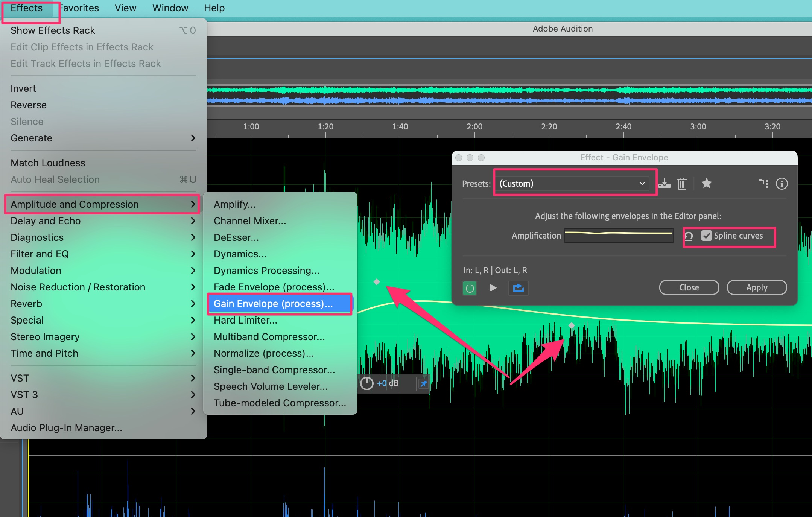Expand the Noise Reduction / Restoration submenu

[78, 287]
